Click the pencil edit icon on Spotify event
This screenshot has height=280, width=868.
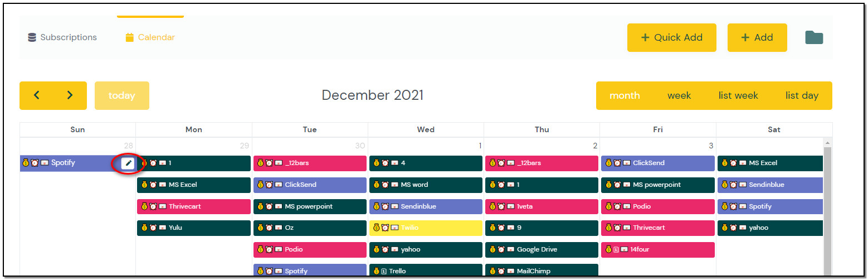click(x=129, y=163)
